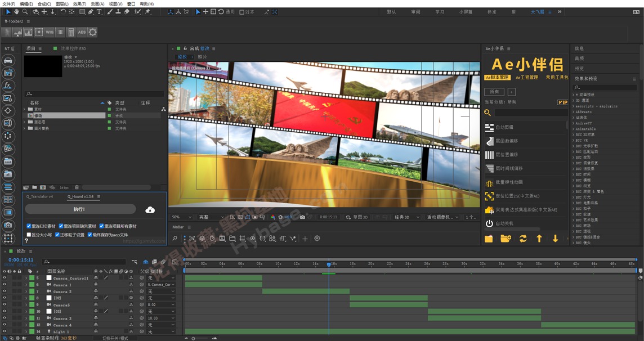
Task: Open parent dropdown for Camera 2 layer
Action: click(161, 291)
